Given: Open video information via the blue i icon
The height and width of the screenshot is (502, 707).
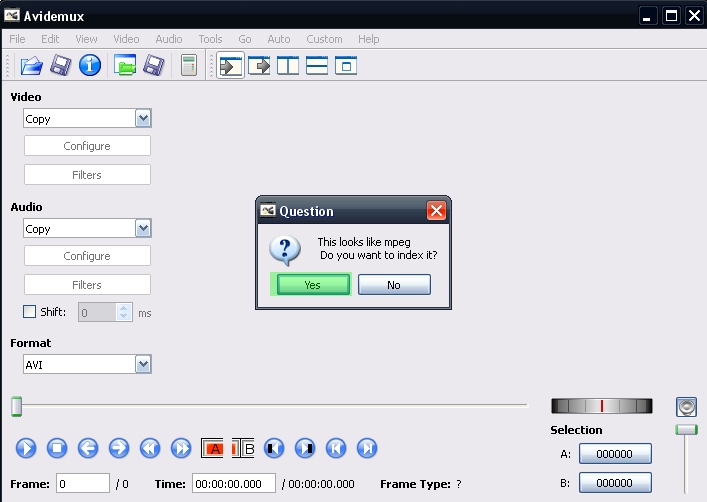Looking at the screenshot, I should pos(90,65).
